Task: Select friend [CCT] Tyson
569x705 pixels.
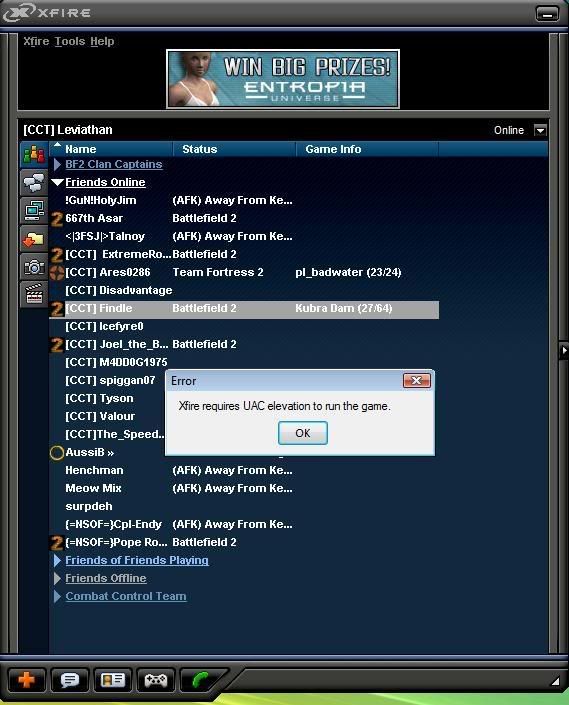Action: coord(99,398)
